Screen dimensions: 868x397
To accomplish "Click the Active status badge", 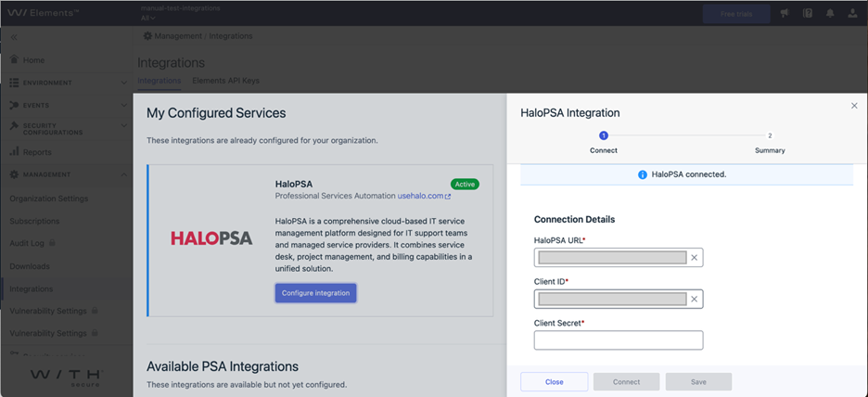I will (x=465, y=184).
